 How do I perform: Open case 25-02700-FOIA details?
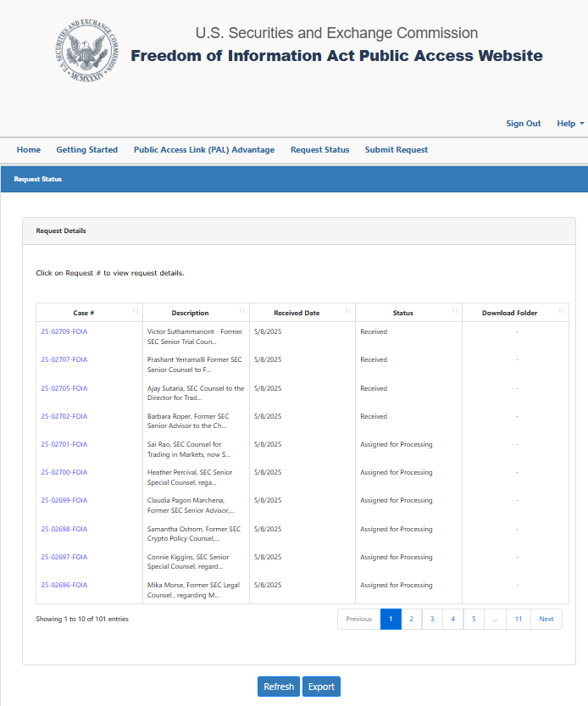point(64,472)
